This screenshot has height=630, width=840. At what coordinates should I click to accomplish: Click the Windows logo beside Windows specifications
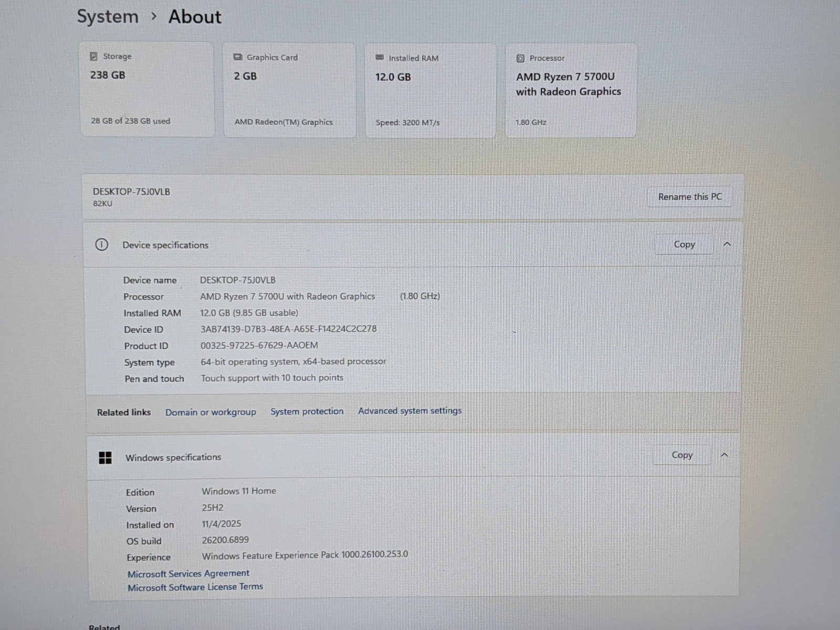pyautogui.click(x=106, y=458)
